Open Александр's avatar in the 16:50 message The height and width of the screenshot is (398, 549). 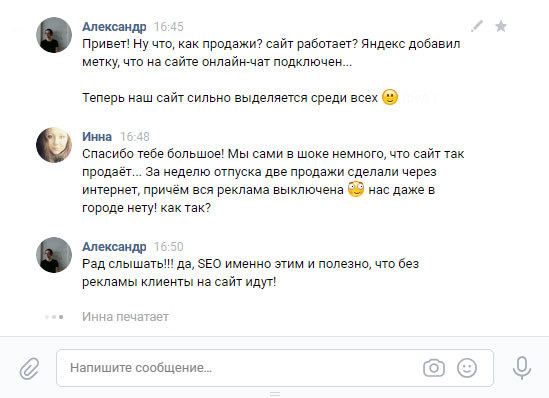pos(54,255)
